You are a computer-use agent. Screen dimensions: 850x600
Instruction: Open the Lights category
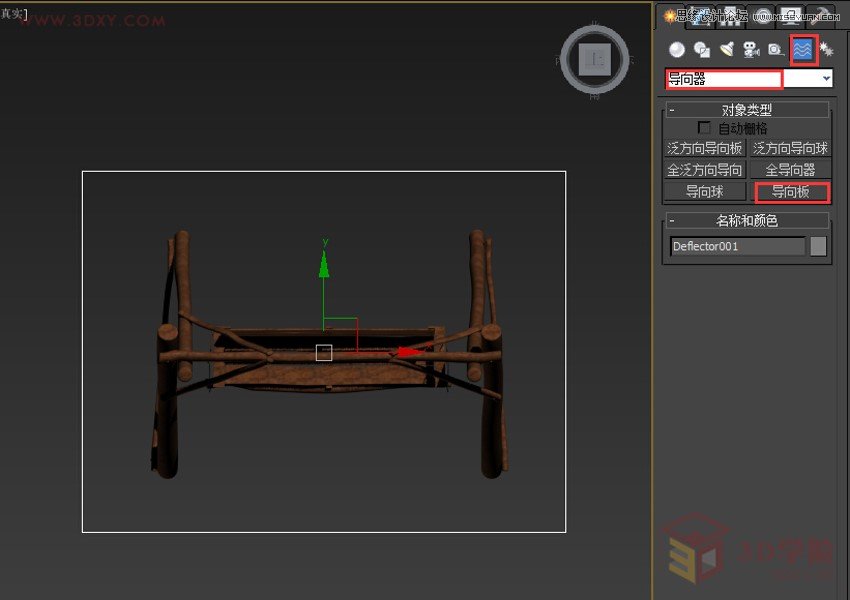(x=727, y=49)
